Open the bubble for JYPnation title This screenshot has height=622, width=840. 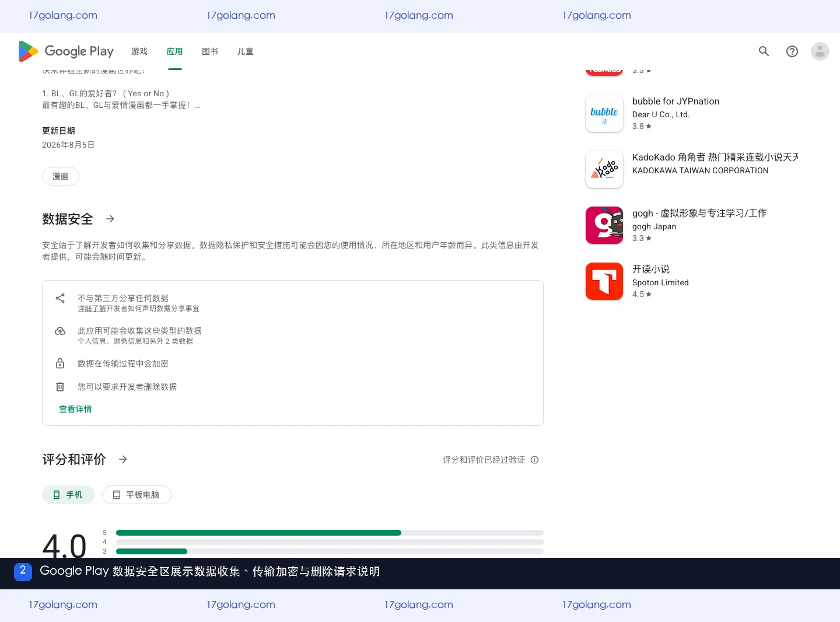[x=675, y=101]
